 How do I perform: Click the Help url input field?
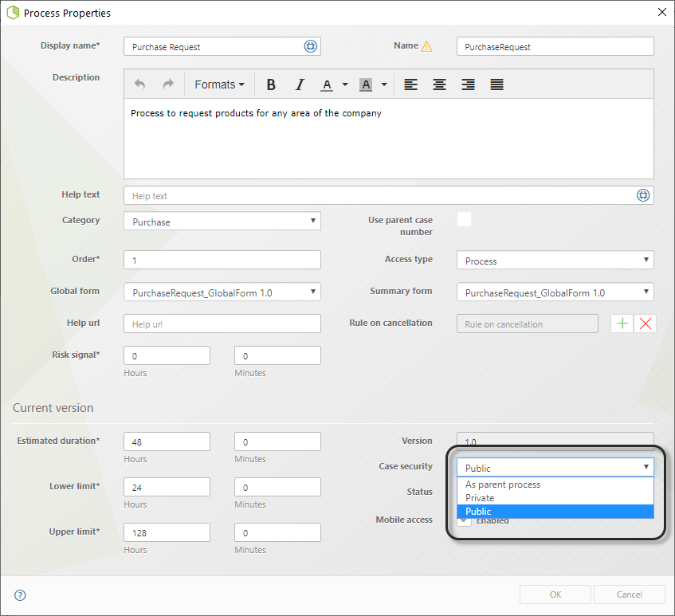click(222, 324)
